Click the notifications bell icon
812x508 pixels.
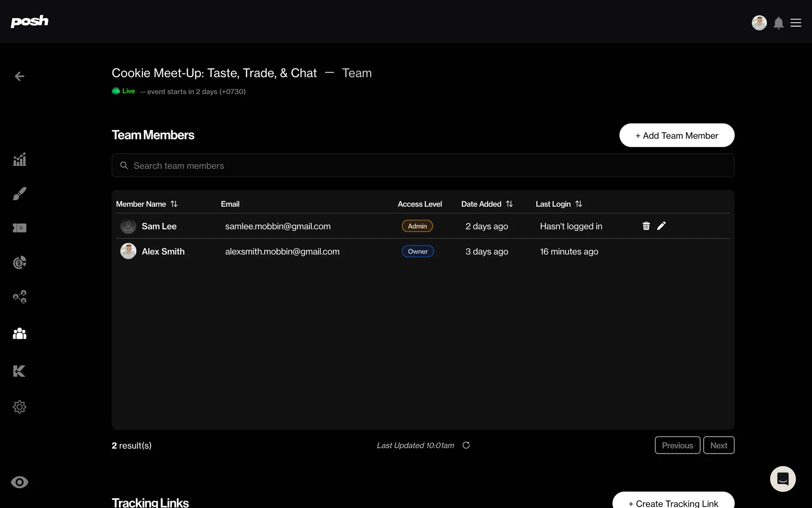coord(778,23)
